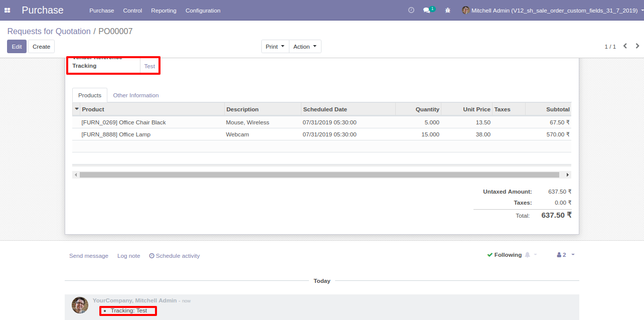Open the debug bug icon
The height and width of the screenshot is (320, 644).
(448, 10)
